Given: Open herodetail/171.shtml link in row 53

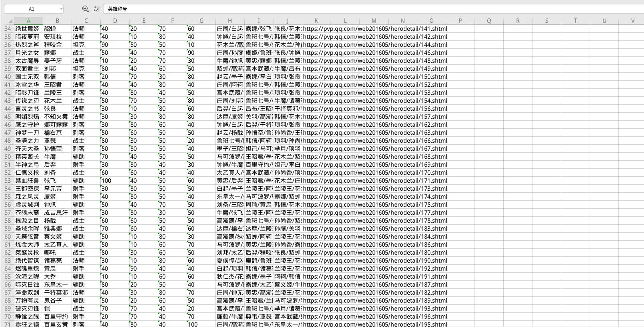Looking at the screenshot, I should [375, 181].
